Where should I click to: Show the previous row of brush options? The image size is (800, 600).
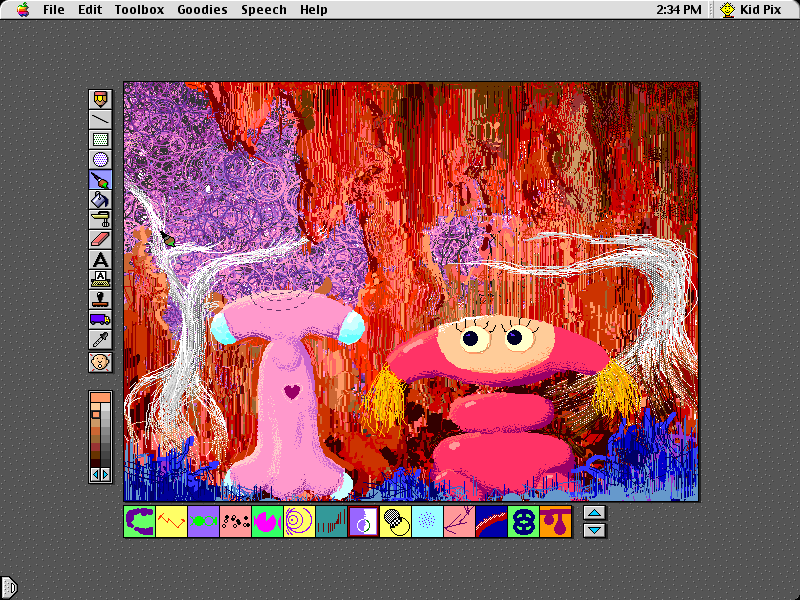594,513
